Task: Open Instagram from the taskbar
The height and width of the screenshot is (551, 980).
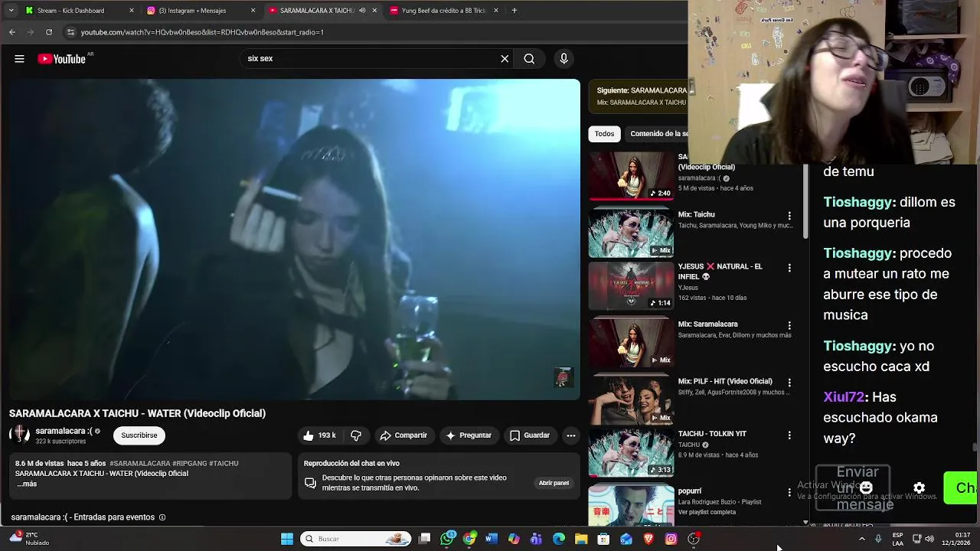Action: [x=671, y=539]
